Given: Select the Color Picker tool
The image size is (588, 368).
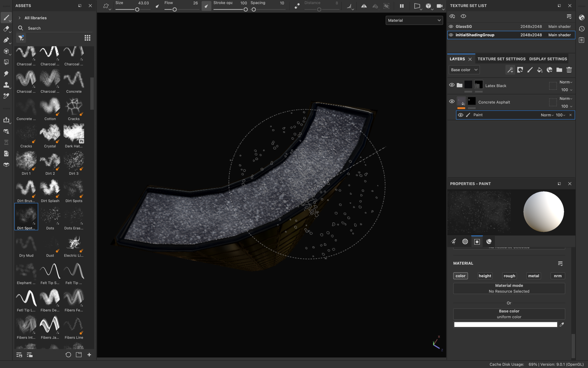Looking at the screenshot, I should [x=7, y=96].
